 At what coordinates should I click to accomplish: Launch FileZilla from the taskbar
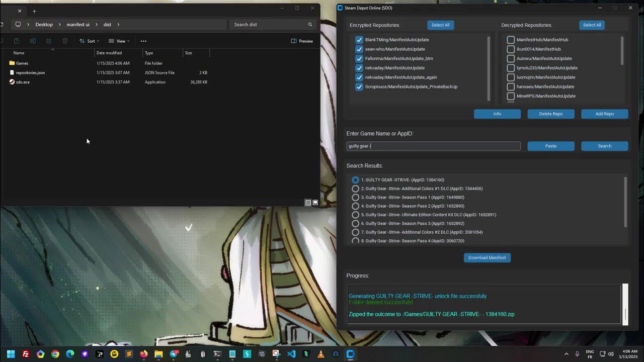(x=26, y=354)
